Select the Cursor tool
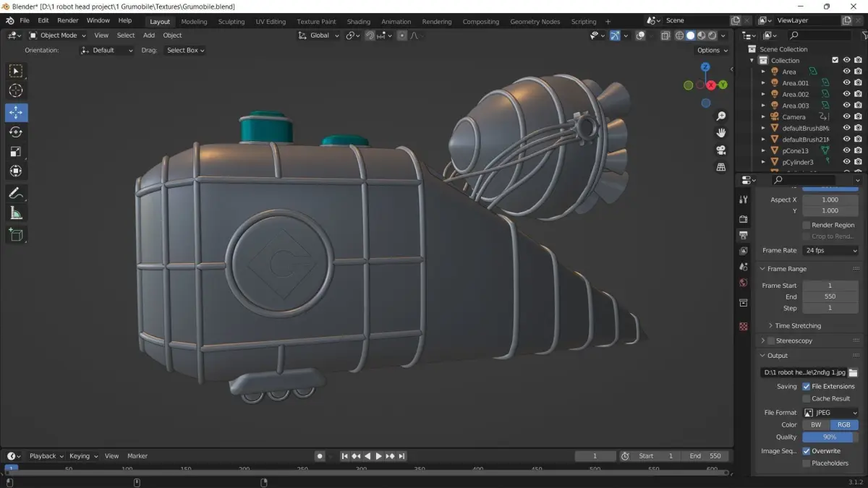The width and height of the screenshot is (868, 488). pos(16,90)
